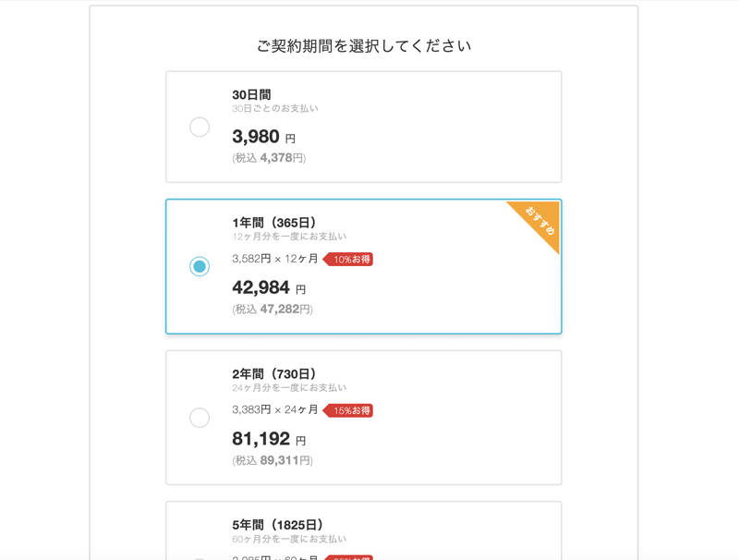Click the 30日間 plan title
739x560 pixels.
point(251,94)
